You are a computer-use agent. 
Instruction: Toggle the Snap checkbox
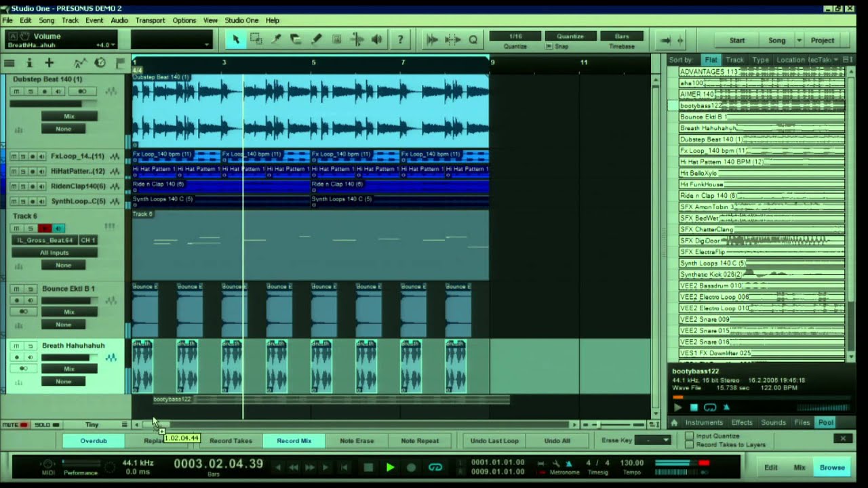pos(549,47)
